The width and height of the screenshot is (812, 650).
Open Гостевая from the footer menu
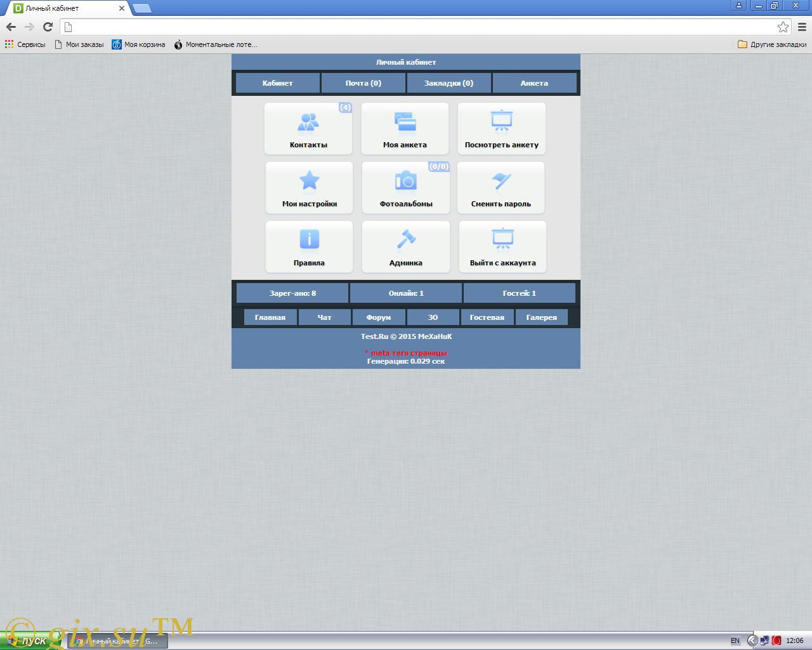coord(487,317)
